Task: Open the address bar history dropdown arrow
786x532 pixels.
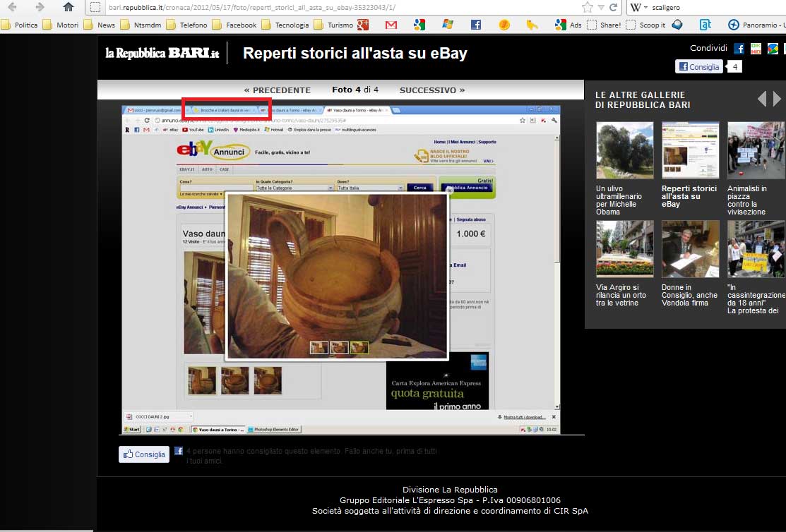Action: (601, 7)
